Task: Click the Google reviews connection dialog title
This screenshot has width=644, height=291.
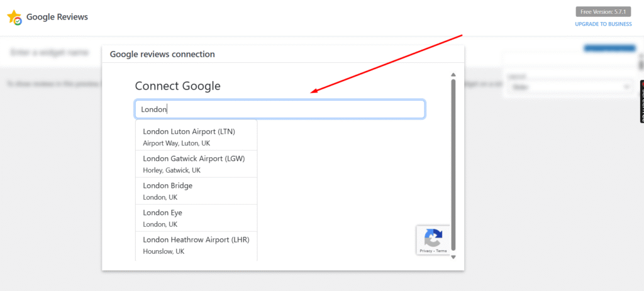Action: coord(162,54)
